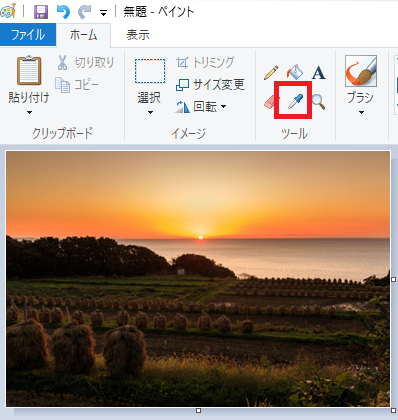Select the Eraser tool
398x420 pixels.
[270, 101]
